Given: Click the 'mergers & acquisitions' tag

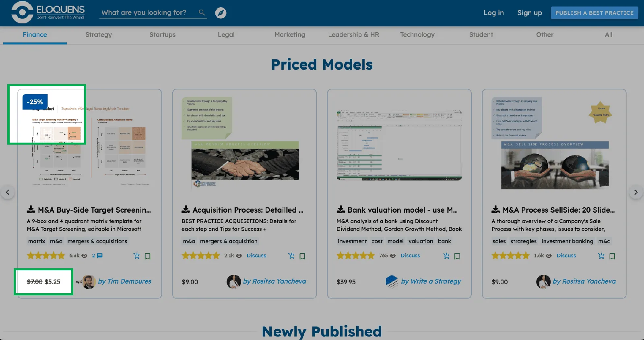Looking at the screenshot, I should (97, 241).
